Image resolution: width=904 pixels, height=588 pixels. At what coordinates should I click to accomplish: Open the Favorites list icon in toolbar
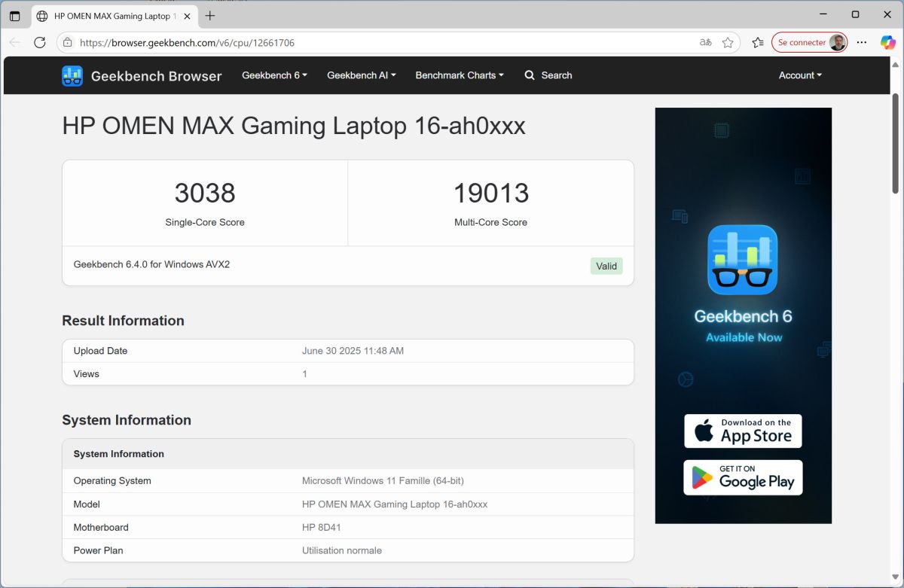click(x=758, y=43)
